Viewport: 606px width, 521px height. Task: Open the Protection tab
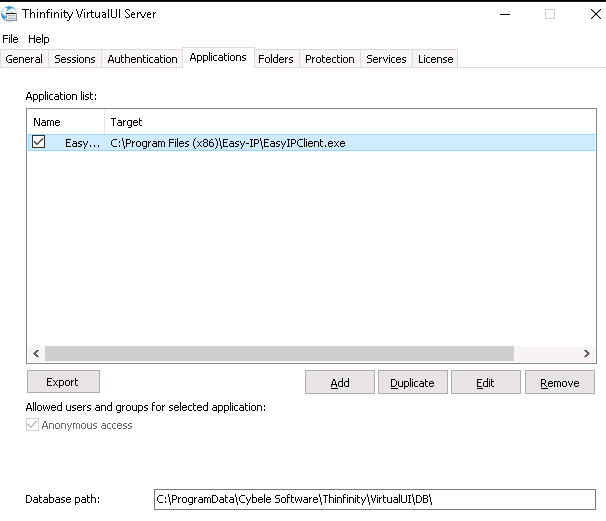(x=330, y=59)
